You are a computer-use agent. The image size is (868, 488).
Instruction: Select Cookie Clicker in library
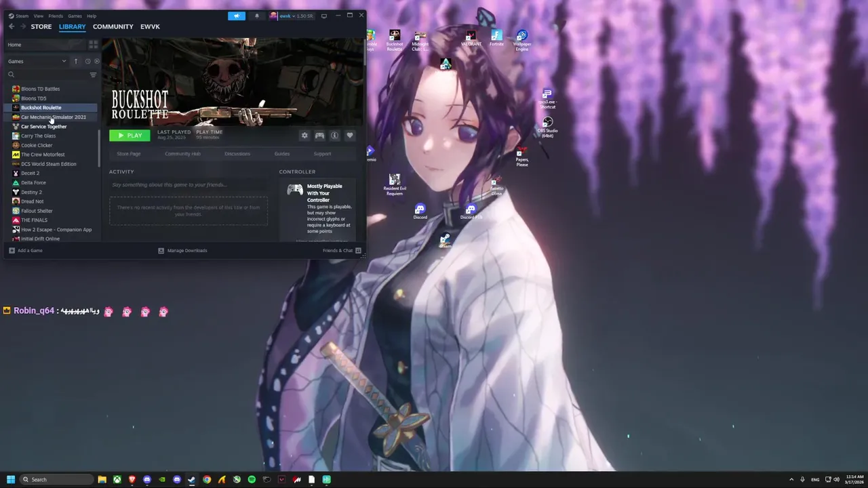(x=52, y=145)
